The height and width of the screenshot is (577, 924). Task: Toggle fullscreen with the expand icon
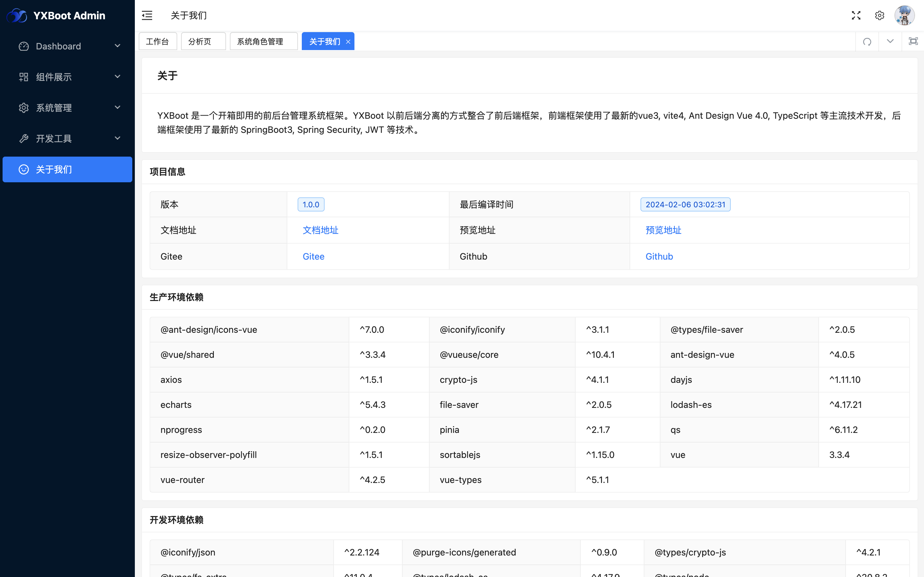856,15
